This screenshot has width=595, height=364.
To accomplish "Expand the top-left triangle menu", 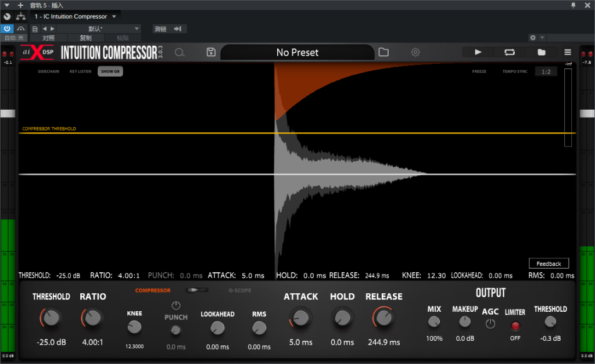I will [x=7, y=5].
